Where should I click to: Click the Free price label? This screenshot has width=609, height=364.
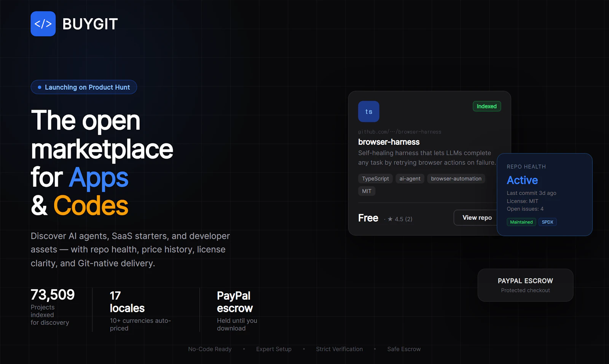click(368, 218)
